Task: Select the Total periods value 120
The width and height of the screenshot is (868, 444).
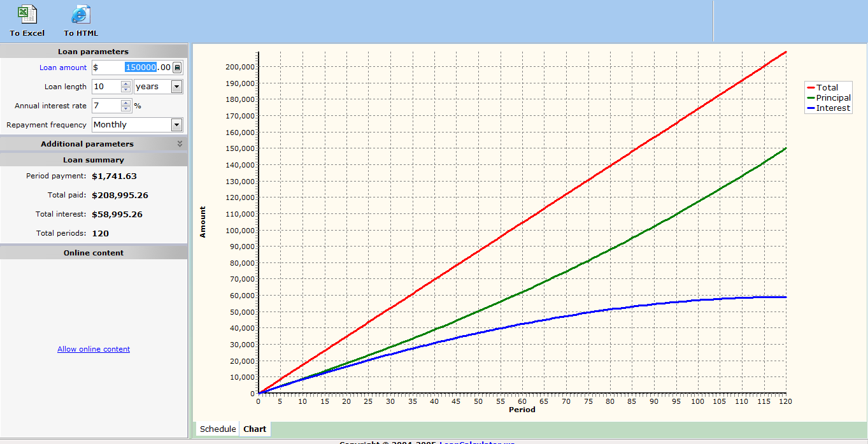Action: 100,234
